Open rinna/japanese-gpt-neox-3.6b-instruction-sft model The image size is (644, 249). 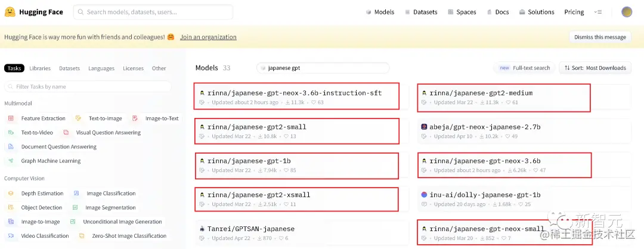click(x=301, y=97)
